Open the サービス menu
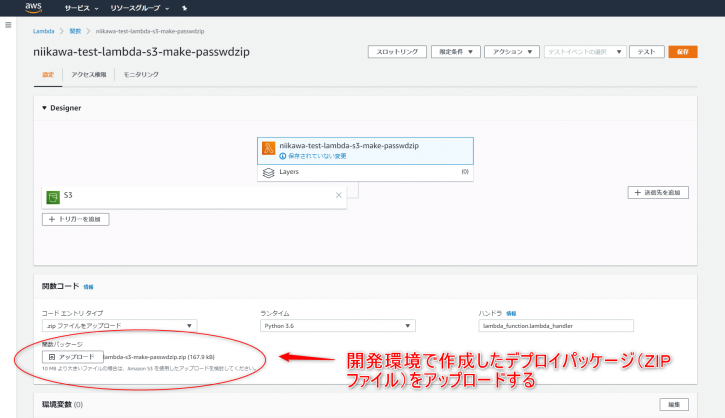Image resolution: width=725 pixels, height=418 pixels. 81,8
